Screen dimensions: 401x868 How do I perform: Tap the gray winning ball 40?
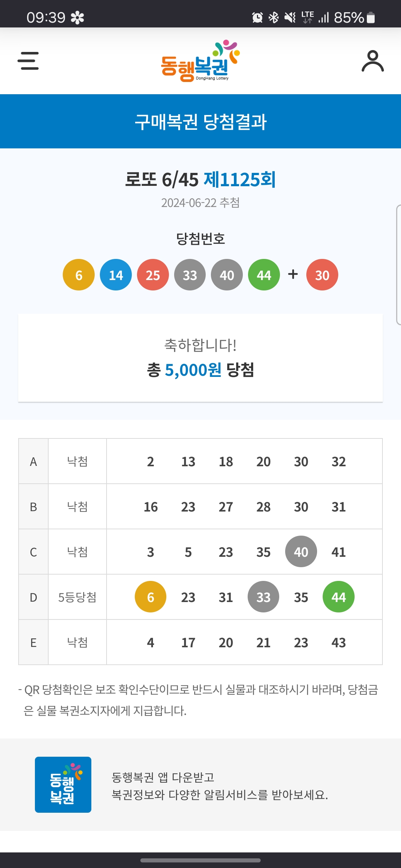[227, 275]
